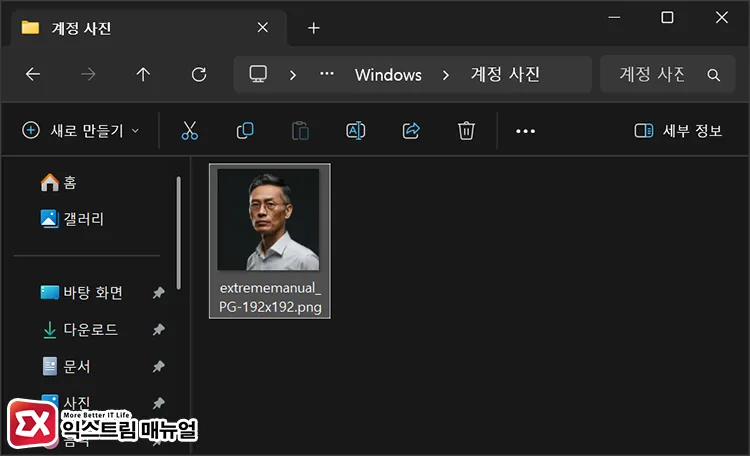Open the 새로 만들기 dropdown
This screenshot has height=456, width=750.
coord(81,130)
